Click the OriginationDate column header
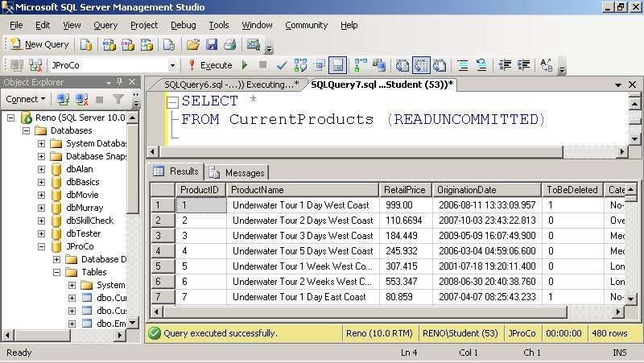The image size is (644, 363). click(x=487, y=190)
